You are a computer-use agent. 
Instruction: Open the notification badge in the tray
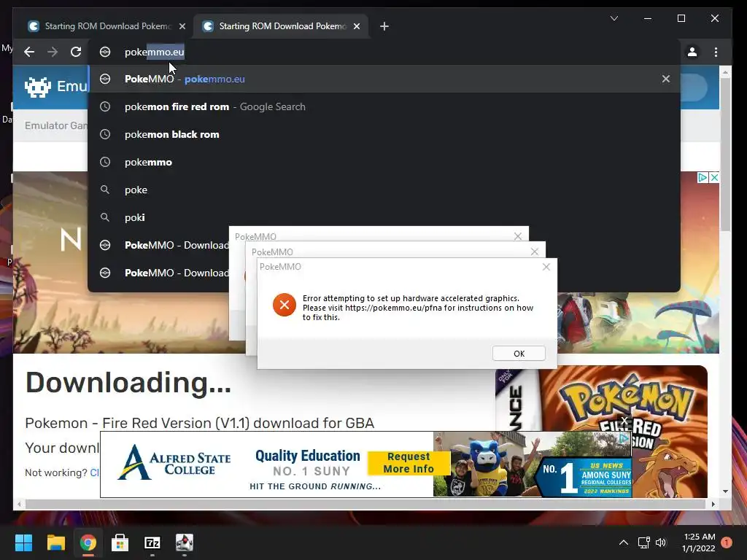click(726, 542)
